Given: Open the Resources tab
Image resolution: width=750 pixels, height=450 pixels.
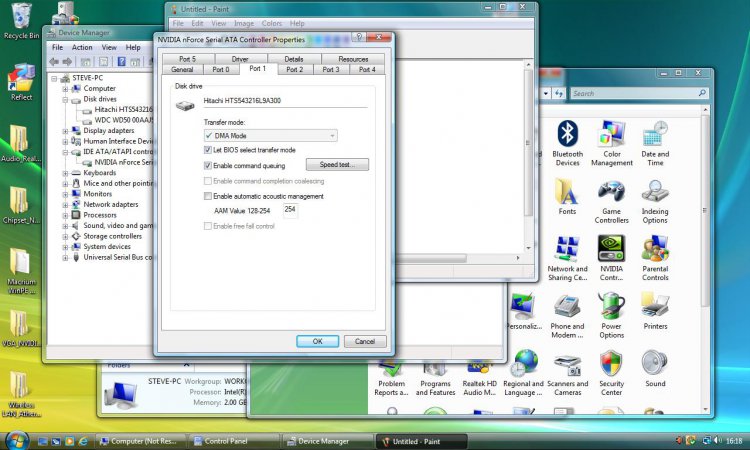Looking at the screenshot, I should (x=353, y=59).
